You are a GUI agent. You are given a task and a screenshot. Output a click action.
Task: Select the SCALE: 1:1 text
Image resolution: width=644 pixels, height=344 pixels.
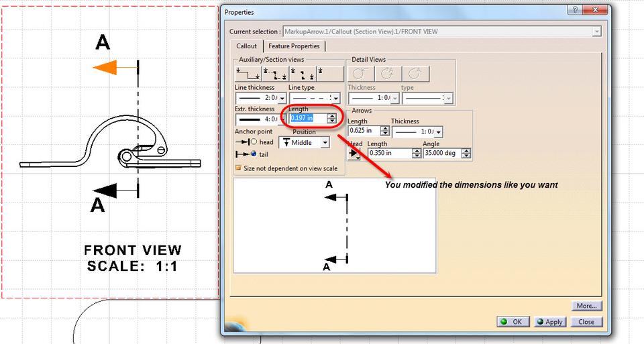point(132,266)
